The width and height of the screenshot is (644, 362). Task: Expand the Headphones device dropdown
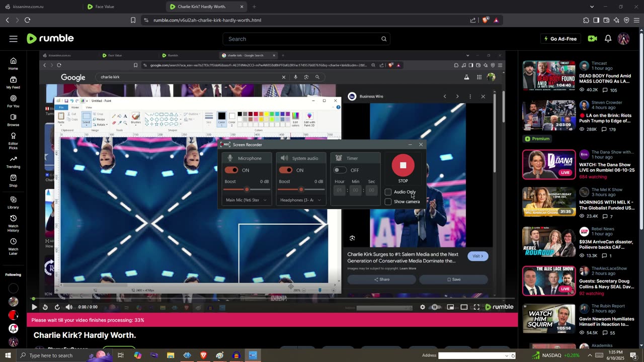coord(301,200)
